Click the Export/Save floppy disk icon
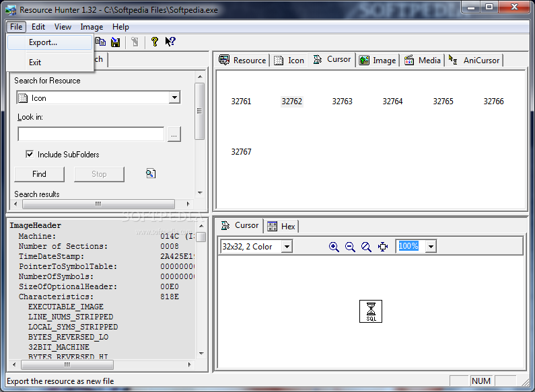The width and height of the screenshot is (535, 392). point(116,42)
